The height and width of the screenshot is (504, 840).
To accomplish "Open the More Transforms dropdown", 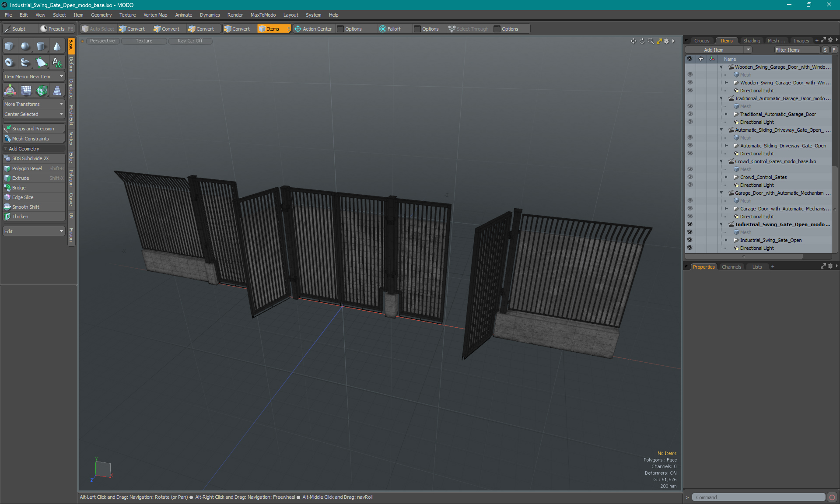I will click(x=34, y=104).
